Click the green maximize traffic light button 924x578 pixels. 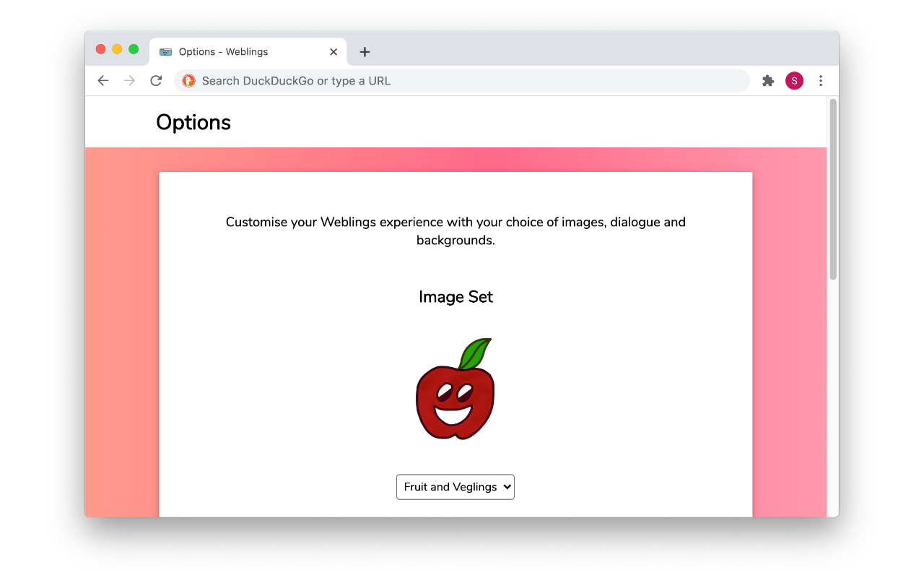[x=135, y=48]
